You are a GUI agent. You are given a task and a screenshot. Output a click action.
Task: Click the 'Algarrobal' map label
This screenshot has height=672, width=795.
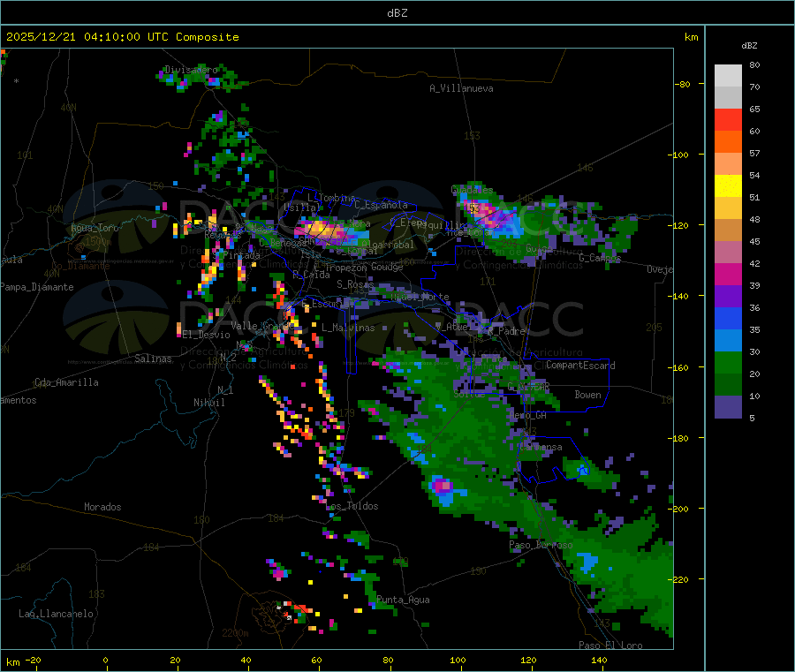(388, 245)
